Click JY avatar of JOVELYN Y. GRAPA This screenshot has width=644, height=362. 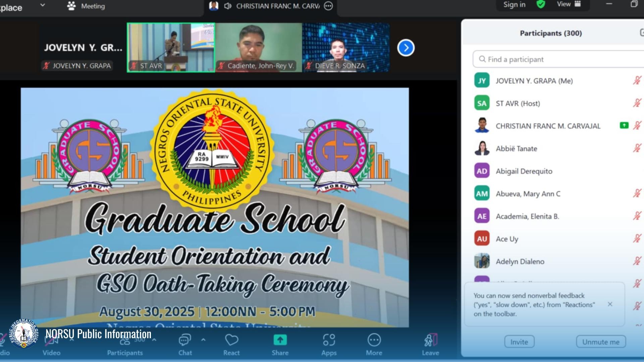tap(482, 81)
